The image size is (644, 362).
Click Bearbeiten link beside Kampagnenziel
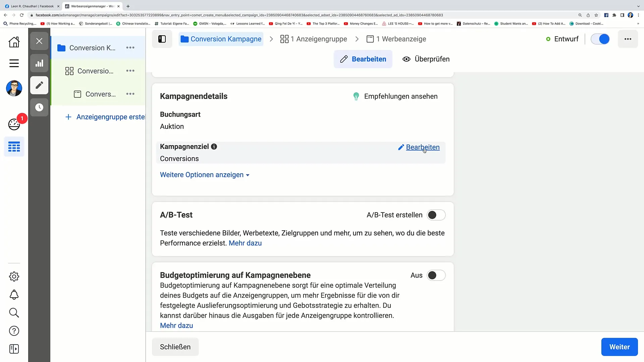coord(423,147)
